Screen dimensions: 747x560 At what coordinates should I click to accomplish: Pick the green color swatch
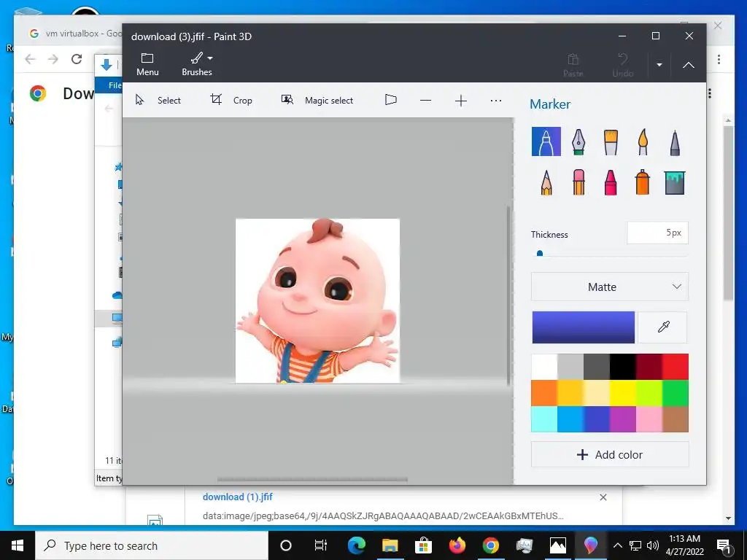pyautogui.click(x=675, y=393)
